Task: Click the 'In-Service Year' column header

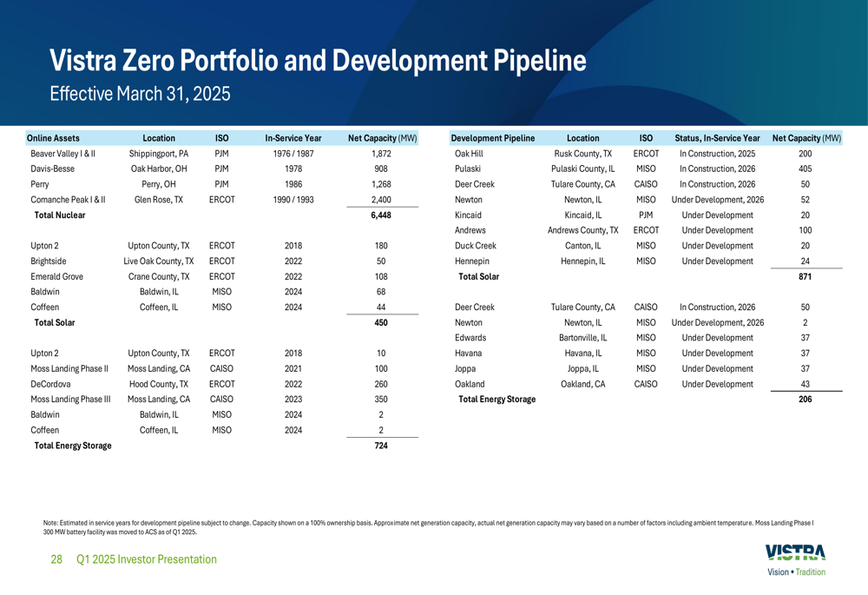Action: click(293, 138)
